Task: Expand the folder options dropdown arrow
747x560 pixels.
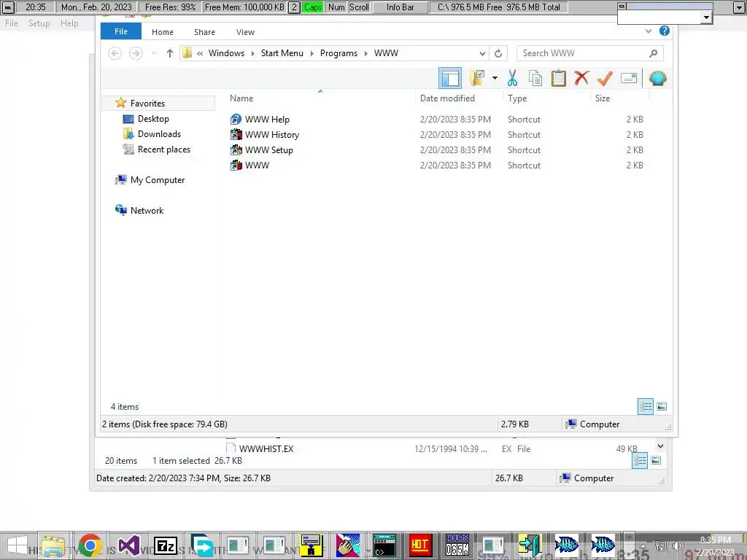Action: (495, 78)
